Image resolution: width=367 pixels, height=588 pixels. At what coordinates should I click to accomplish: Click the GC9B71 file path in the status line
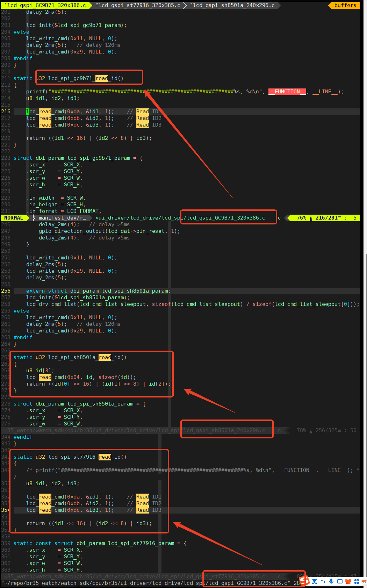[180, 218]
